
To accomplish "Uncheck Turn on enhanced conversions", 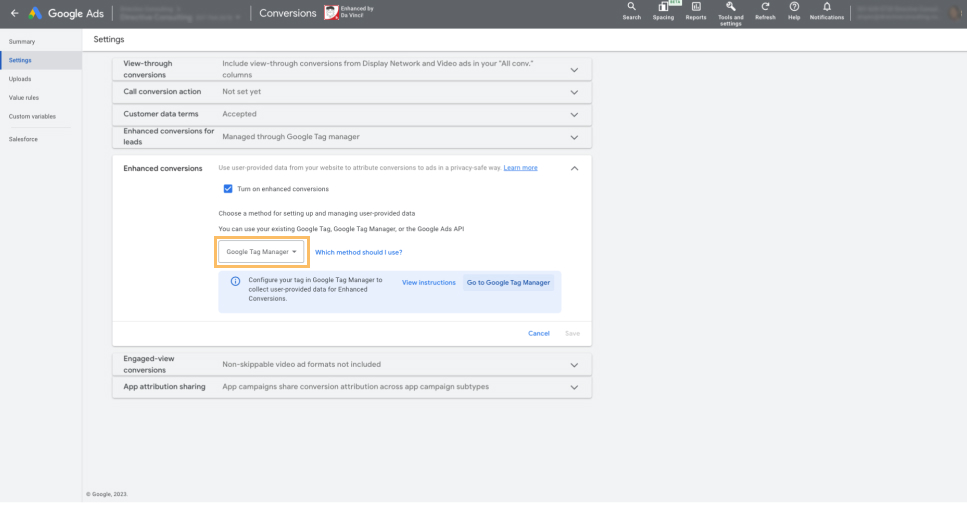I will 228,189.
